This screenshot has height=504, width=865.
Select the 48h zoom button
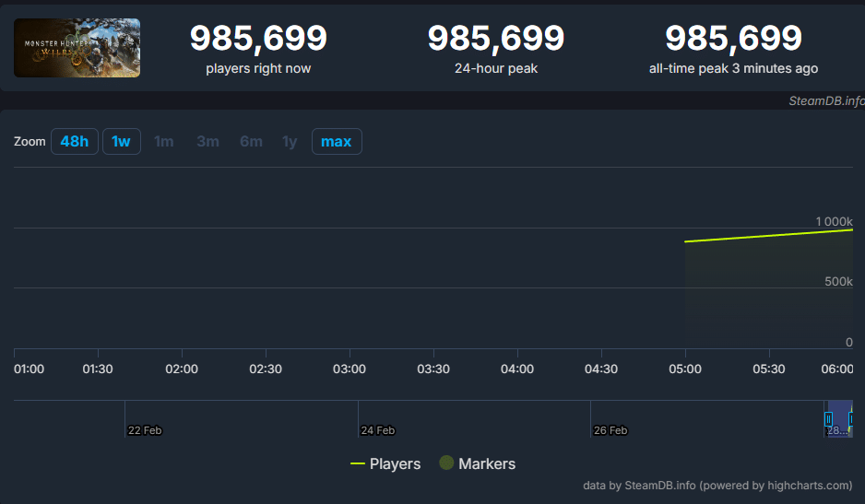[x=75, y=142]
